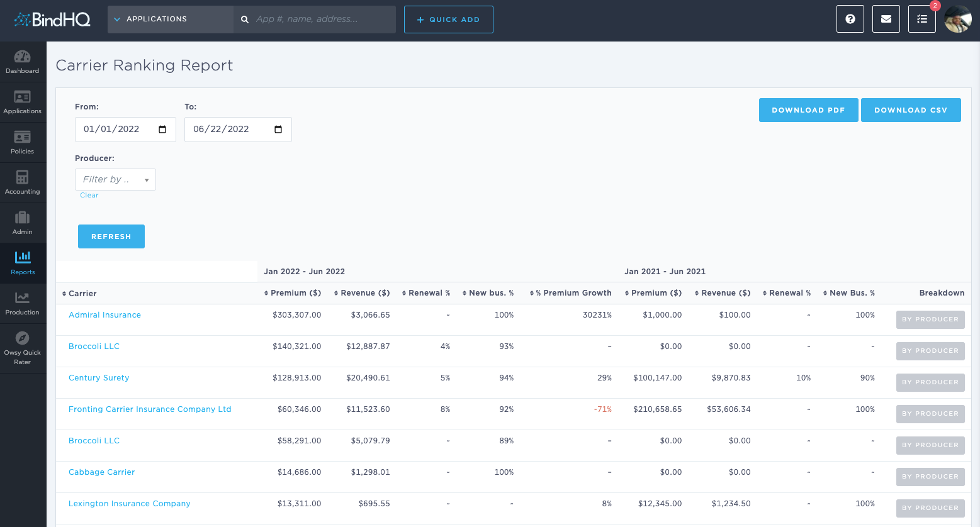Click Clear link under Producer filter
The height and width of the screenshot is (527, 980).
point(89,196)
